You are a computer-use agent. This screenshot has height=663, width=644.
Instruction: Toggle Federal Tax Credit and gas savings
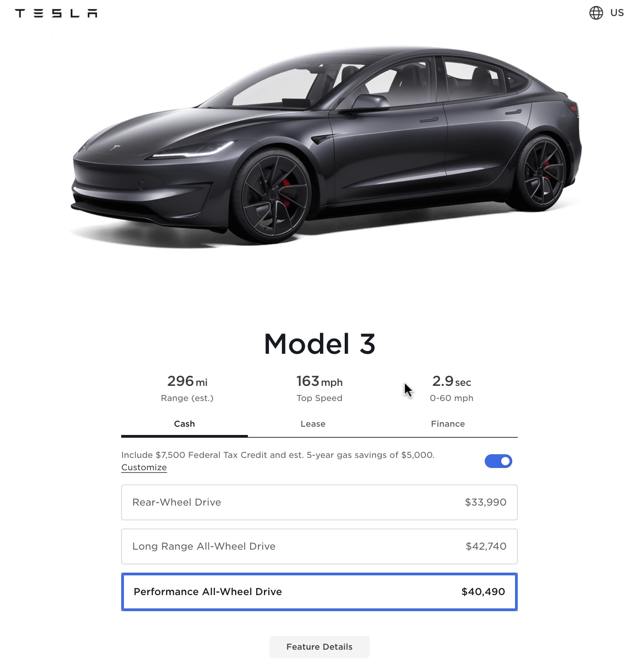(498, 461)
